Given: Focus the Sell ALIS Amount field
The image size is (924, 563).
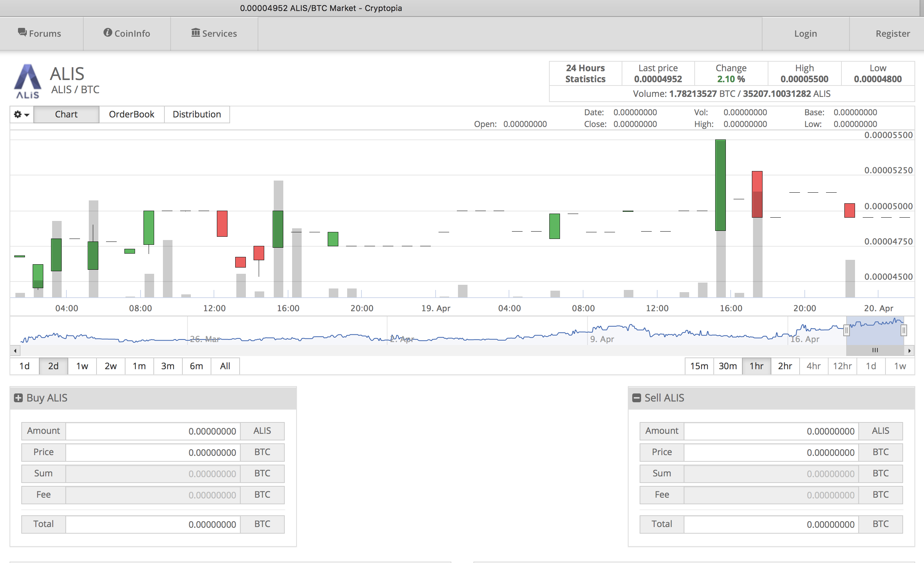Looking at the screenshot, I should 771,431.
